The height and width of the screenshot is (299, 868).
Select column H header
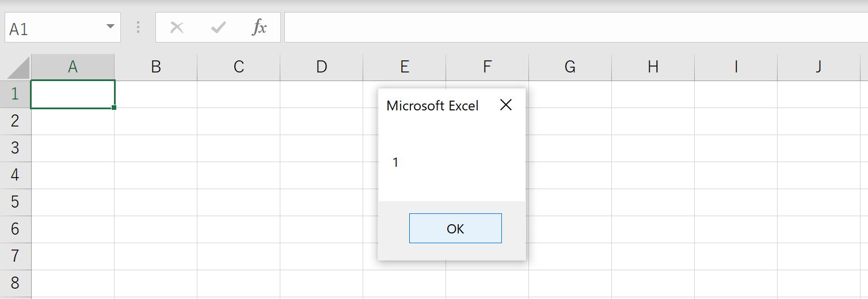(x=653, y=67)
